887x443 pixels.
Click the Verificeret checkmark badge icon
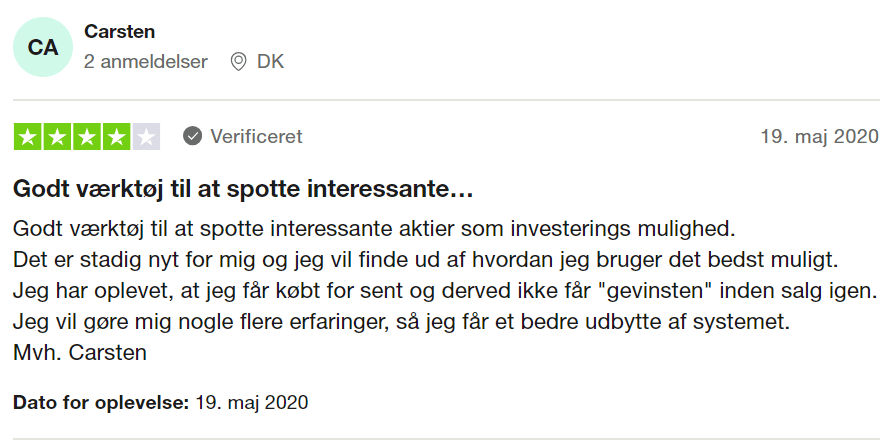(x=192, y=136)
